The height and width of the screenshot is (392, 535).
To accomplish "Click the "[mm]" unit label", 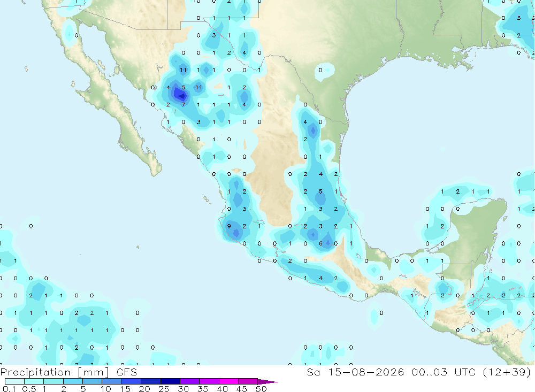I will coord(94,372).
